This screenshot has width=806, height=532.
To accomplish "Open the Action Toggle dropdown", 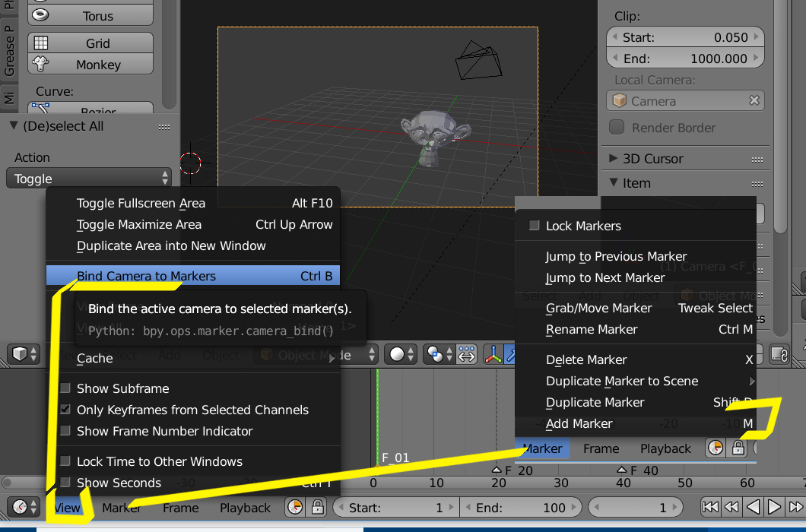I will 88,179.
